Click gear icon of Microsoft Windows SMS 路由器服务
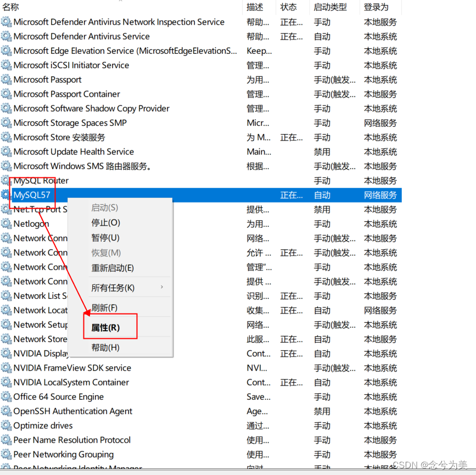The height and width of the screenshot is (475, 476). (x=6, y=166)
